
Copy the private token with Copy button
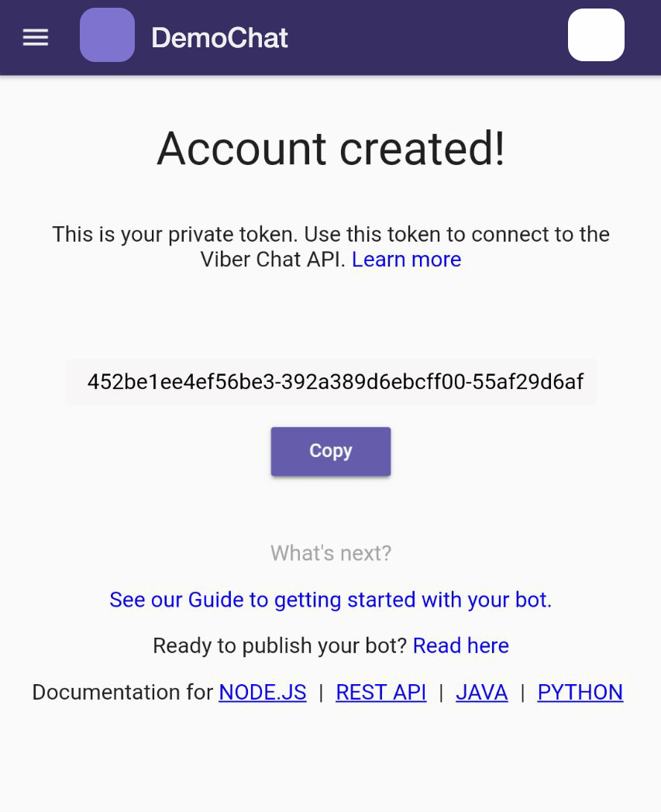[x=330, y=451]
